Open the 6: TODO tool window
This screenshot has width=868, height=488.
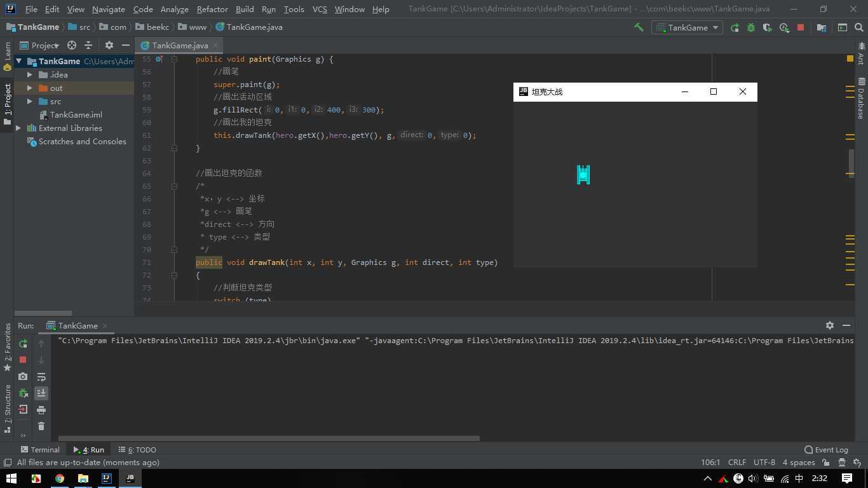pyautogui.click(x=137, y=450)
